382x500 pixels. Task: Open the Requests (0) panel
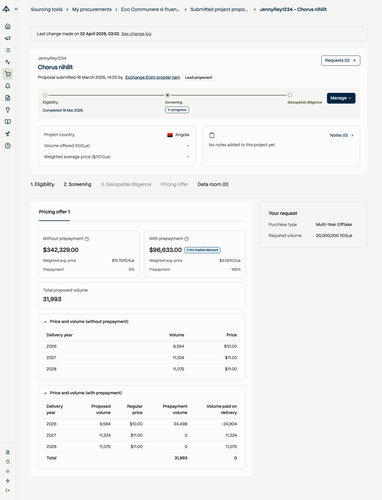pyautogui.click(x=341, y=60)
